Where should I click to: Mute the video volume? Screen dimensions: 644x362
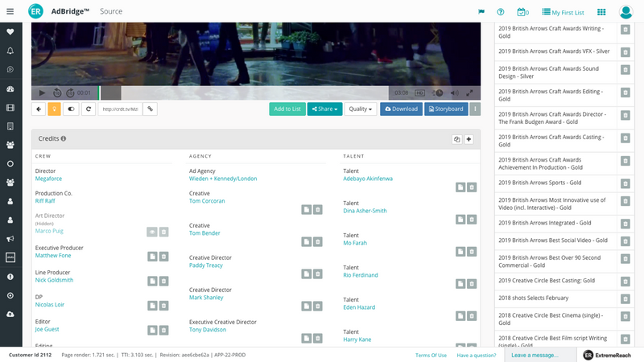pos(454,93)
